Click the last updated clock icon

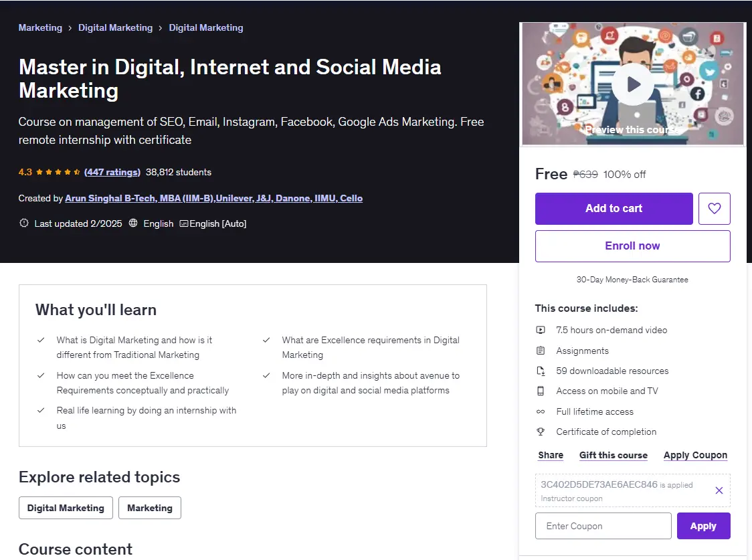click(x=23, y=223)
